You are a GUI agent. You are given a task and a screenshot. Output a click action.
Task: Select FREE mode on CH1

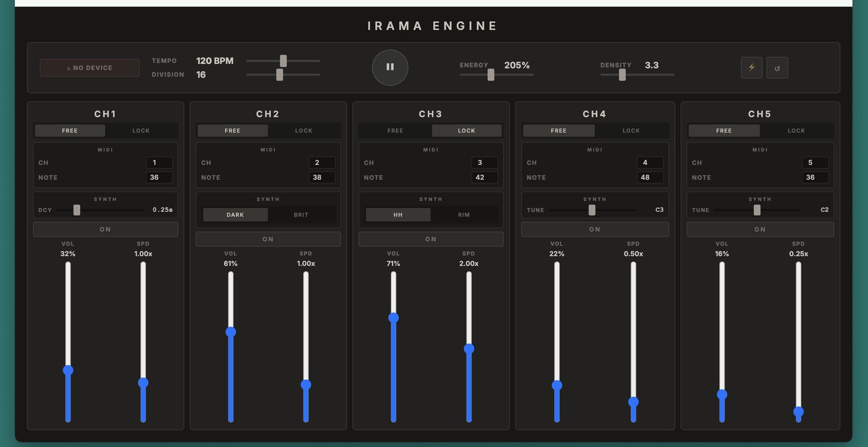[x=70, y=131]
